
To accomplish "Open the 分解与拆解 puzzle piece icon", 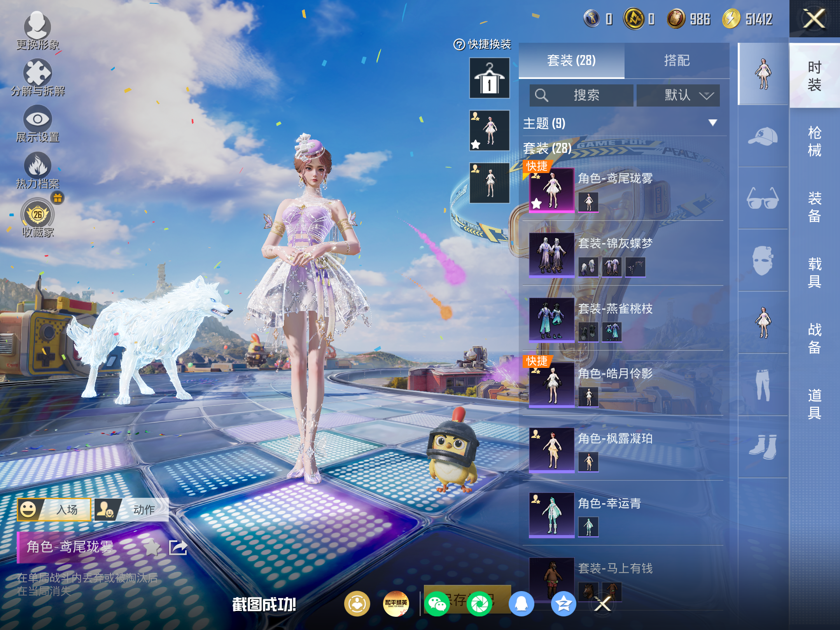I will coord(37,73).
